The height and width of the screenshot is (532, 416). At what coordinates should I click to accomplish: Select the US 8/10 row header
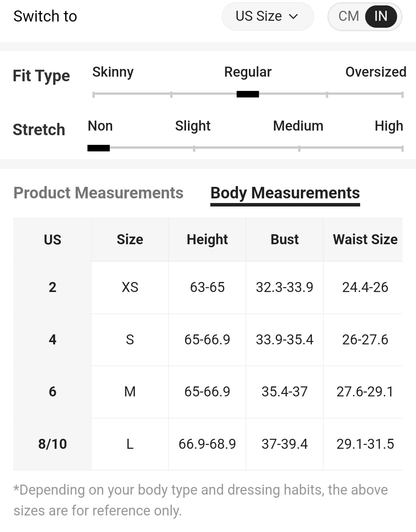click(52, 444)
